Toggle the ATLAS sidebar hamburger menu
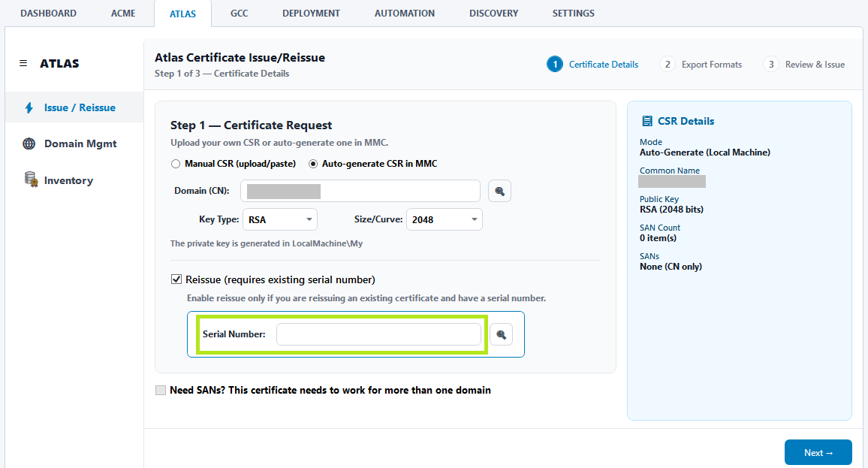The height and width of the screenshot is (468, 868). point(23,63)
